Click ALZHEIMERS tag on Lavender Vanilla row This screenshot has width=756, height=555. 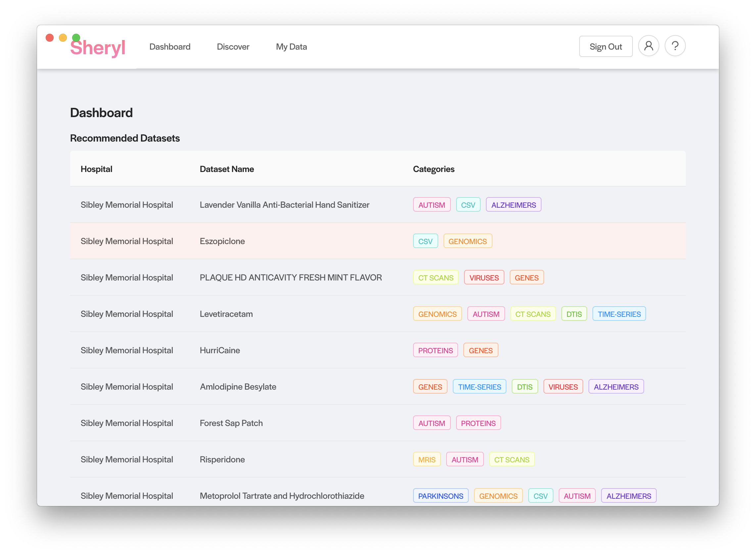pos(513,205)
